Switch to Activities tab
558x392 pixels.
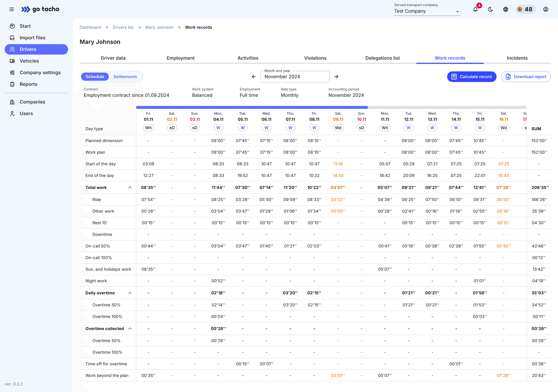pos(248,58)
